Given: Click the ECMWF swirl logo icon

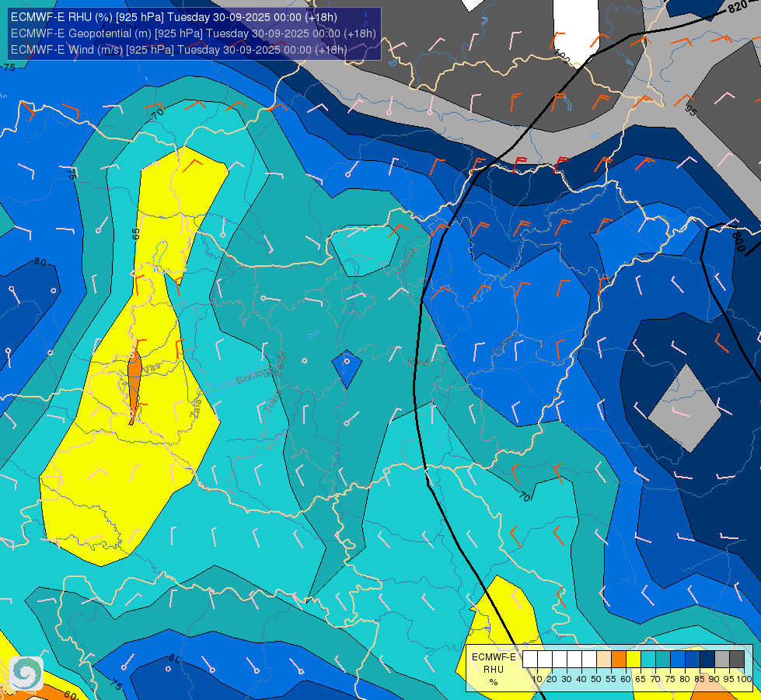Looking at the screenshot, I should click(x=26, y=674).
